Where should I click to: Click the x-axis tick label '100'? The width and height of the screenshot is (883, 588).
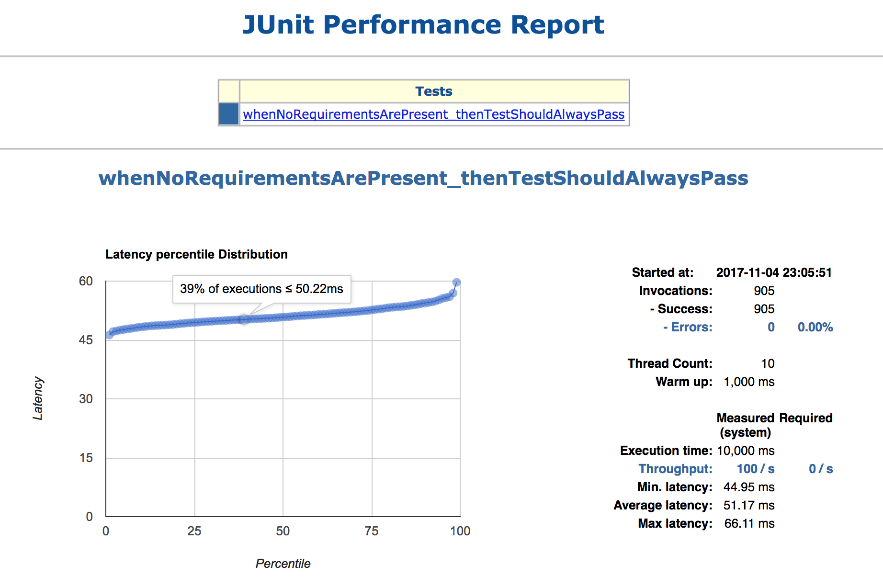point(460,531)
